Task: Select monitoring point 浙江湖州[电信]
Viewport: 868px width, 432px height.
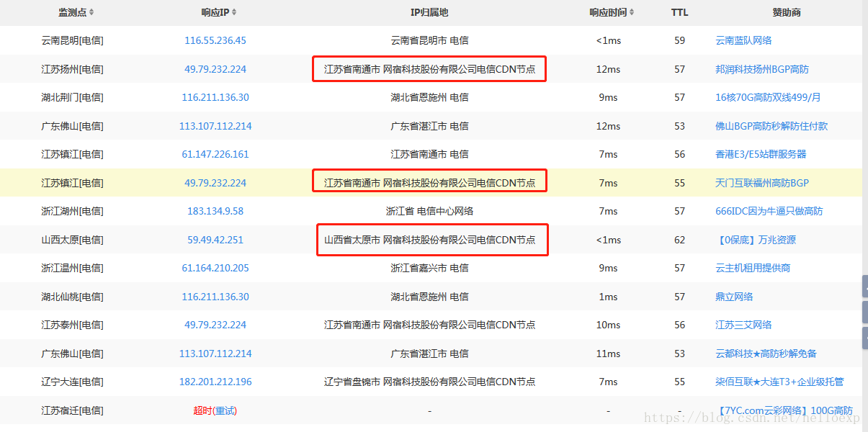Action: [x=72, y=211]
